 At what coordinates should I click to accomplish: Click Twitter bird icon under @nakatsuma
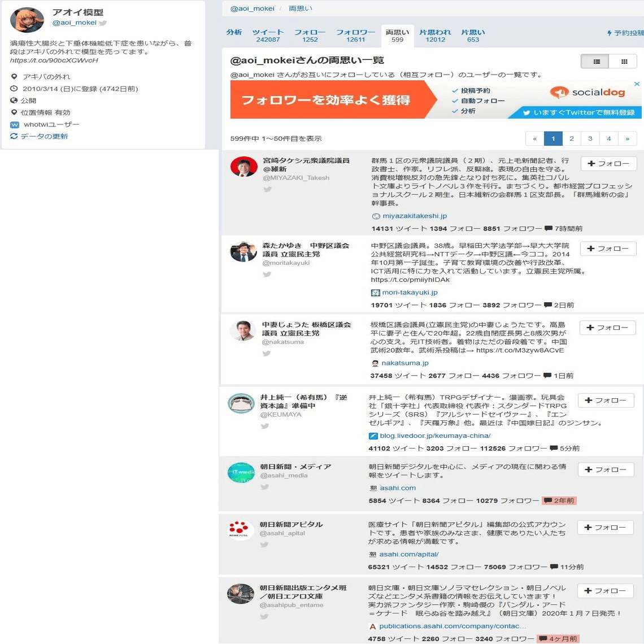(x=267, y=353)
